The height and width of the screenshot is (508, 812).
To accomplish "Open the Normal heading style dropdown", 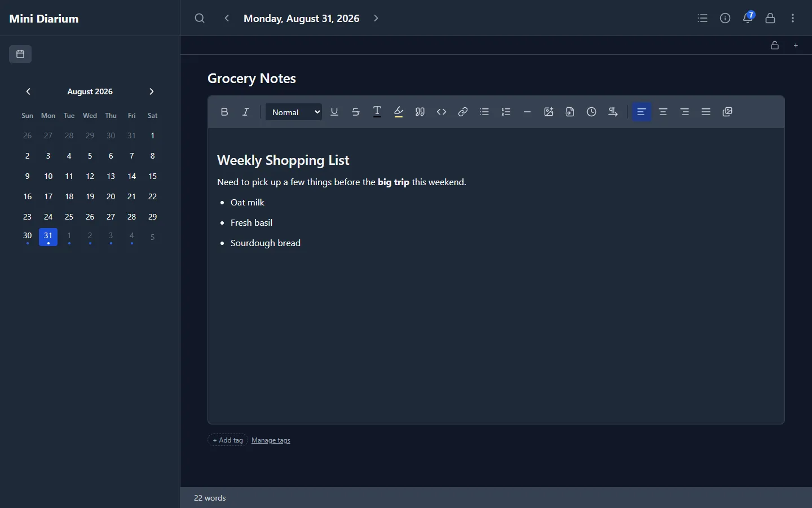I will [x=294, y=112].
